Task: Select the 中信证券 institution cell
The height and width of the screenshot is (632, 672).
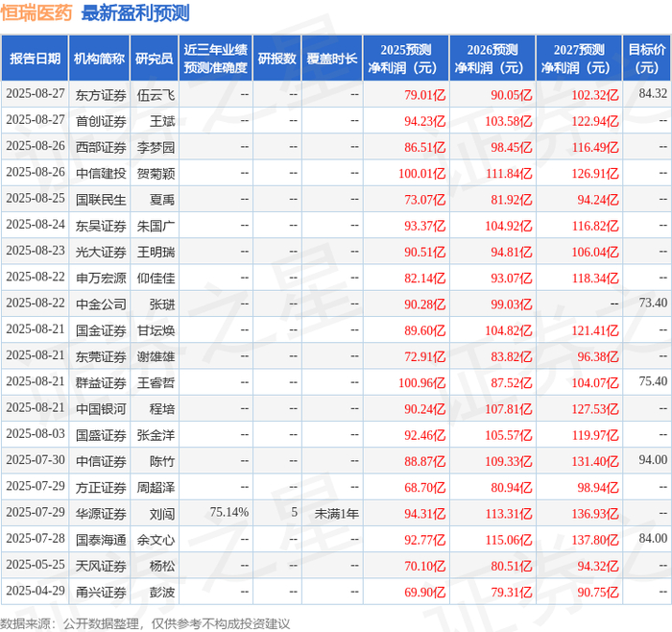Action: click(x=101, y=461)
